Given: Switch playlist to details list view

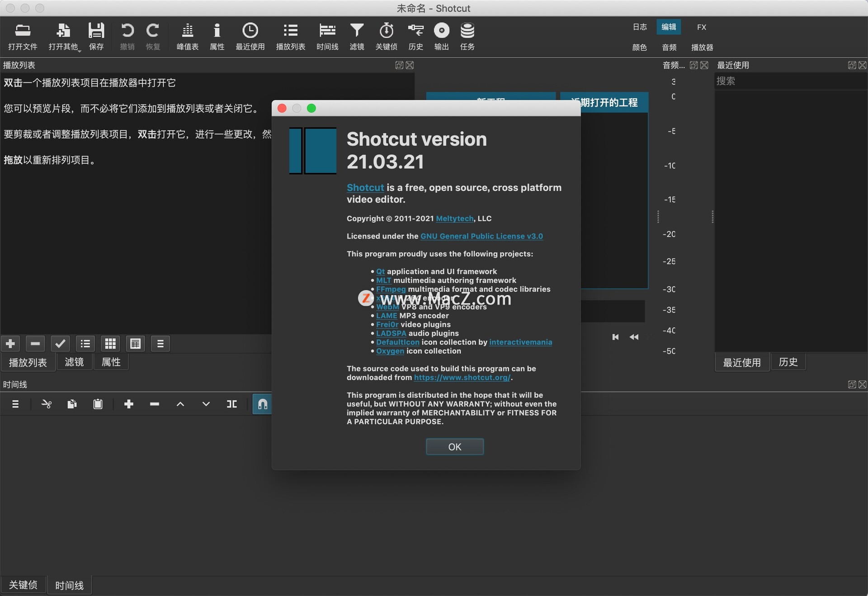Looking at the screenshot, I should [x=85, y=344].
